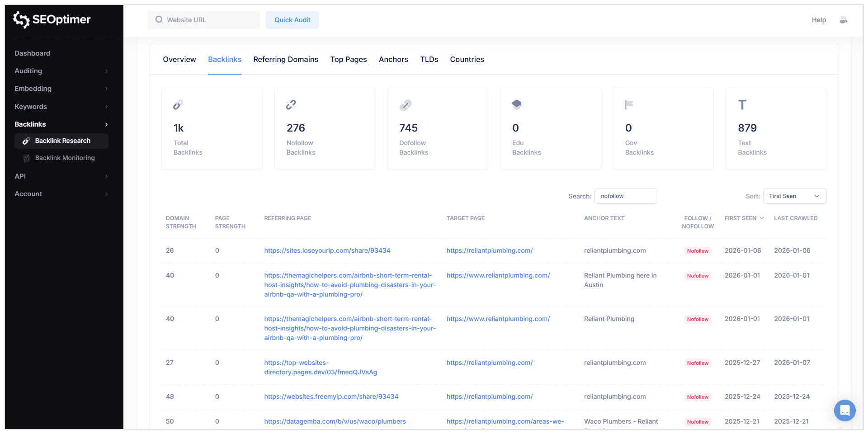Open the Referring Domains tab

[286, 59]
